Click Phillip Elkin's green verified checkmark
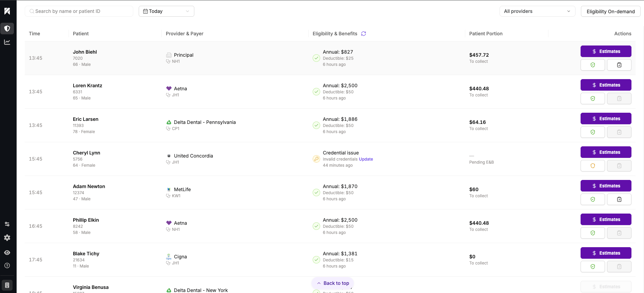Viewport: 644px width, 293px height. coord(316,226)
